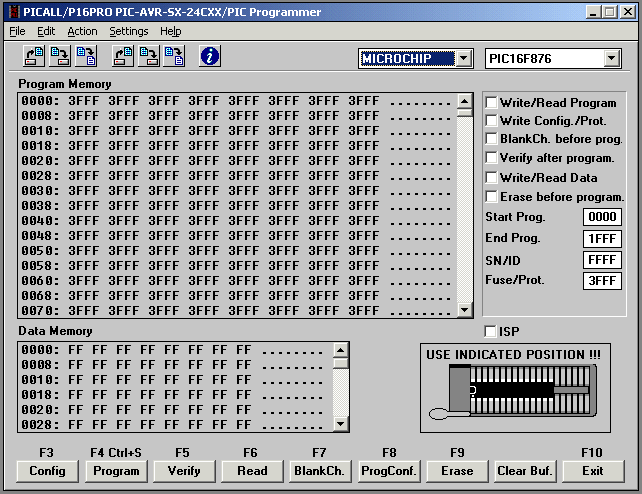Click the Program button
The height and width of the screenshot is (494, 642).
[x=116, y=471]
